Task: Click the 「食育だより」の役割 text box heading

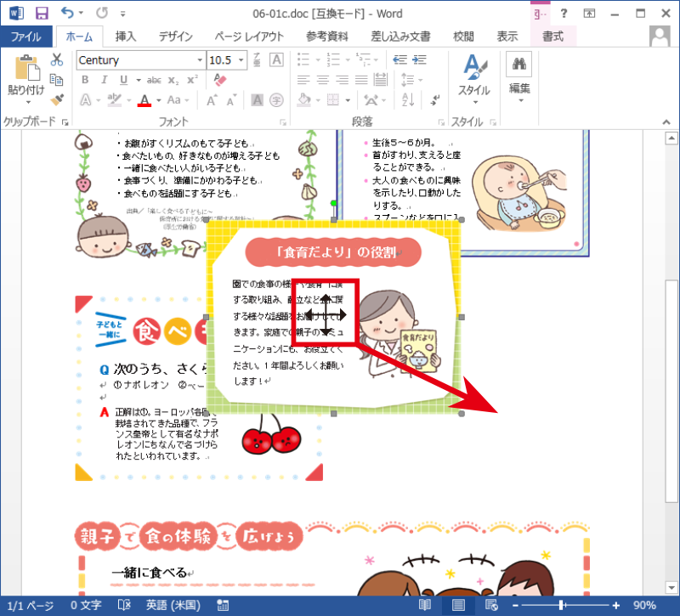Action: click(332, 251)
